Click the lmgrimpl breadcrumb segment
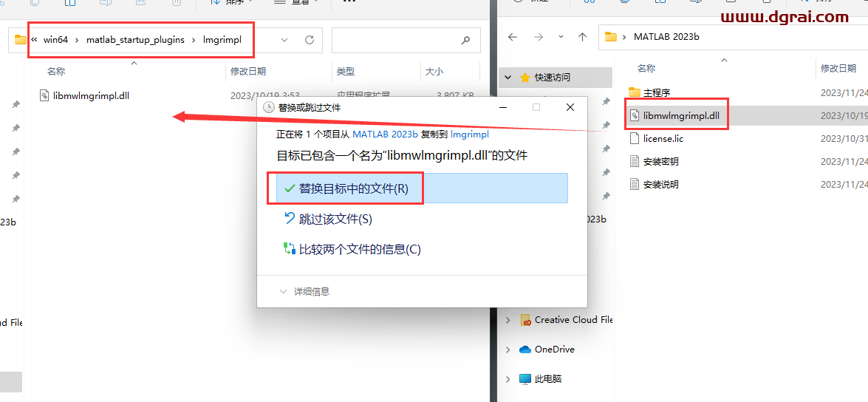This screenshot has width=868, height=402. coord(222,40)
